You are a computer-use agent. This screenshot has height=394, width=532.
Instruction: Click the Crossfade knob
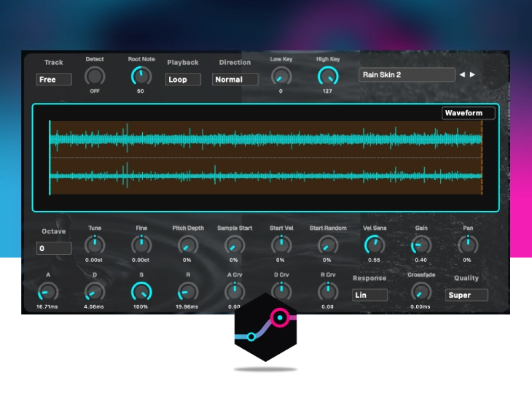(x=421, y=291)
